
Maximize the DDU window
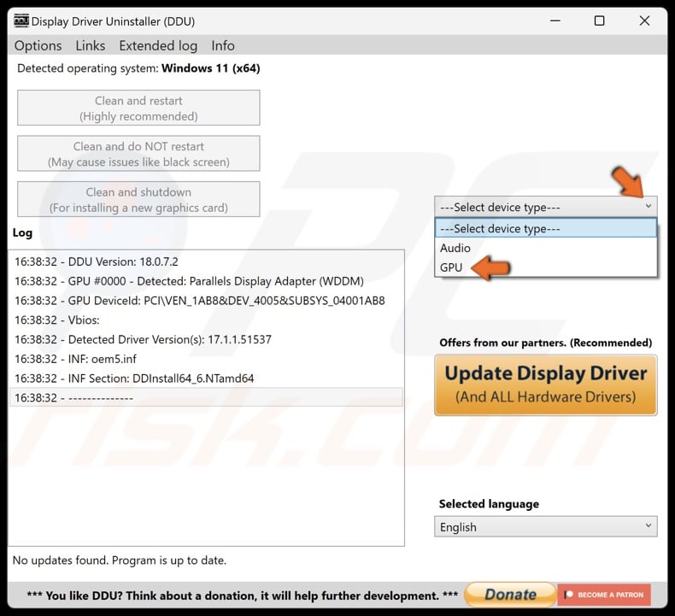[599, 21]
